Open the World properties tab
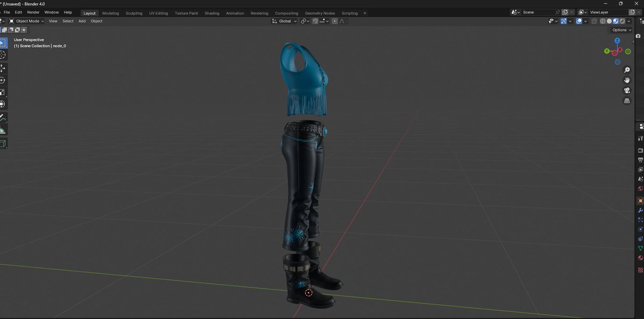This screenshot has width=644, height=319. pos(640,189)
